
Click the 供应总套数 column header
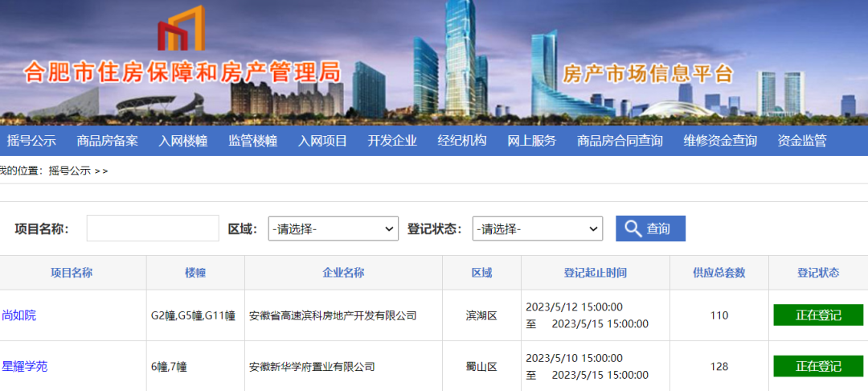719,273
